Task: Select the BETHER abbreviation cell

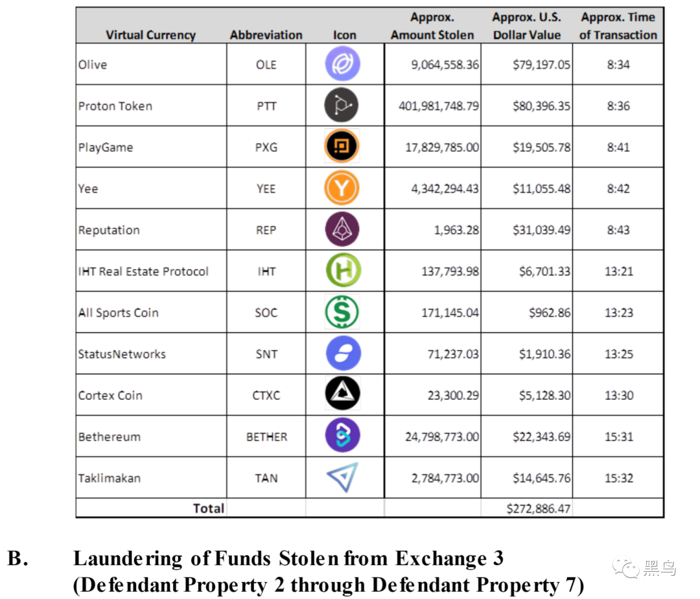Action: tap(266, 436)
